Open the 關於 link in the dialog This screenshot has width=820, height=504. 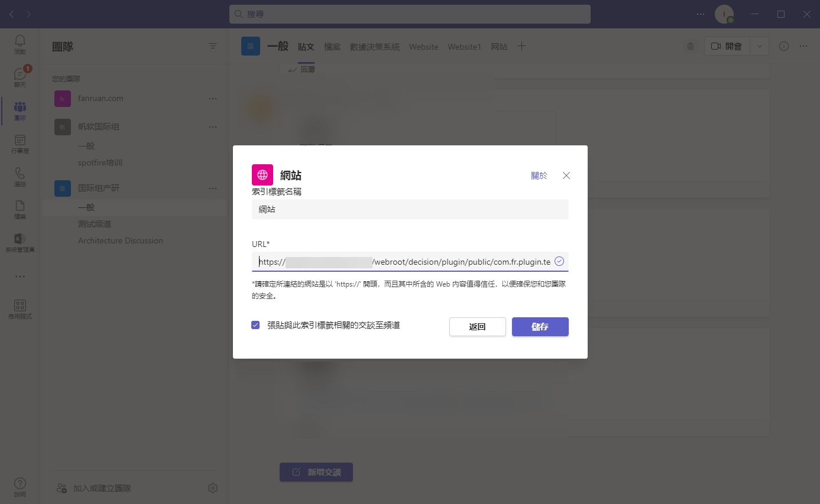539,175
